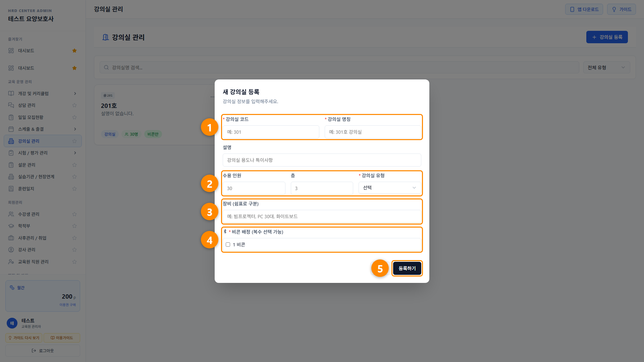This screenshot has width=644, height=362.
Task: Click the 이용권 구매 link
Action: (x=67, y=305)
